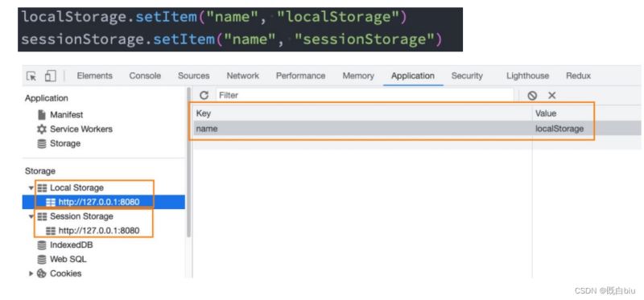644x300 pixels.
Task: Click the IndexedDB database icon
Action: [42, 245]
